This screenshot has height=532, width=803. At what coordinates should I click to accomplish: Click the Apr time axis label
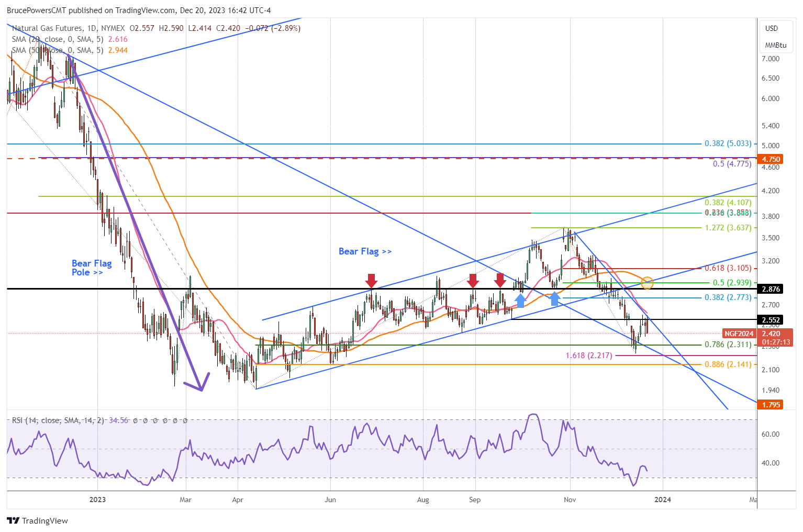[x=238, y=500]
